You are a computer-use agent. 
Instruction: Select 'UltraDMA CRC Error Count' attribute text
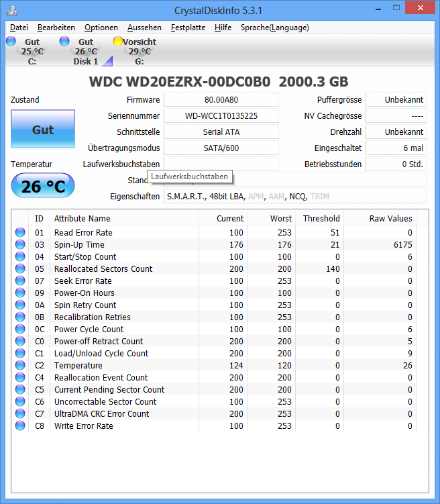pyautogui.click(x=101, y=413)
